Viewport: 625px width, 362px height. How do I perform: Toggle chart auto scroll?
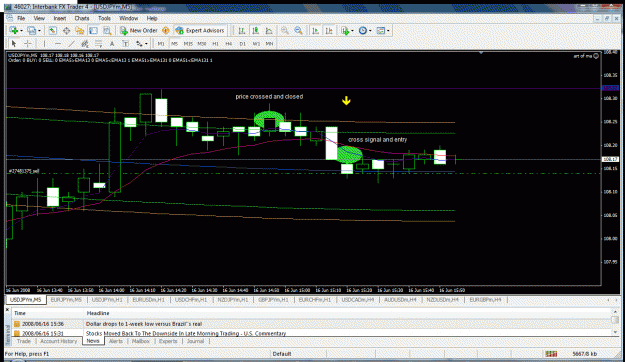click(x=315, y=31)
